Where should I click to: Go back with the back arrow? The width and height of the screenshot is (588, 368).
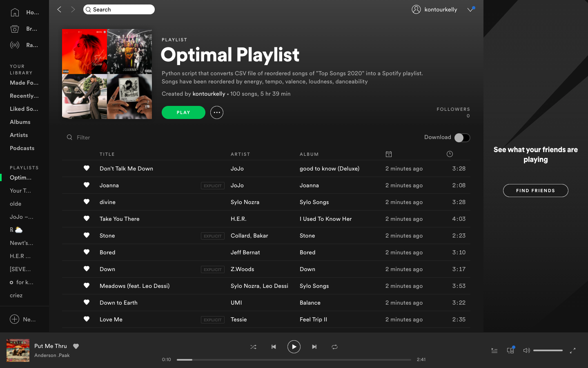[x=60, y=9]
